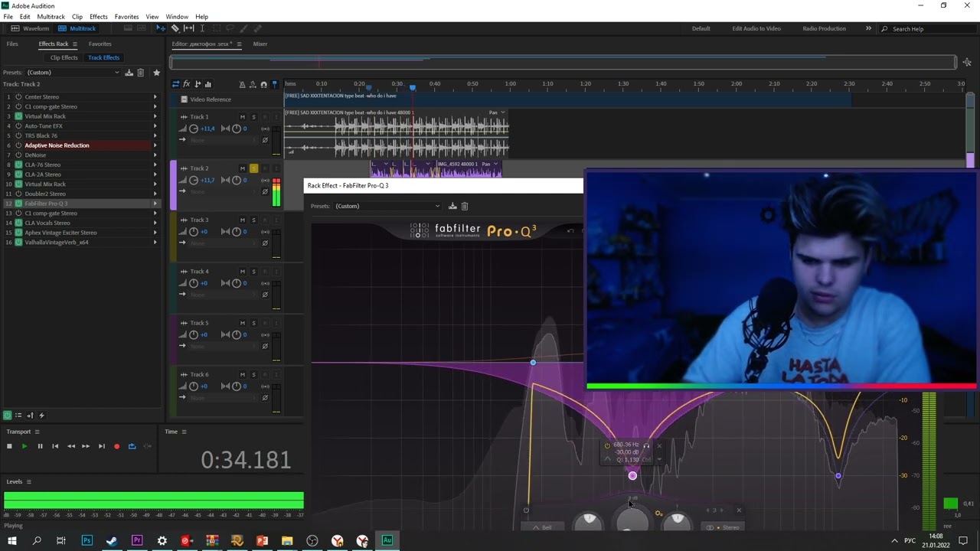Screen dimensions: 980x551
Task: Click the Search Help field
Action: [926, 29]
